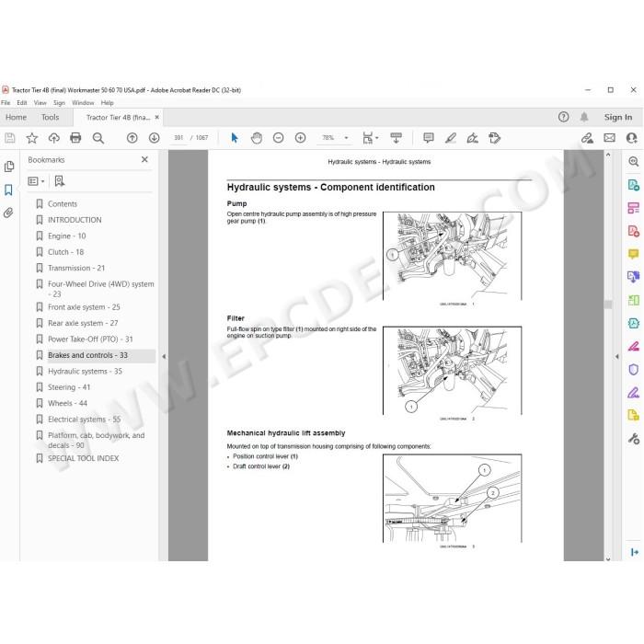Upload the file to cloud
The image size is (644, 644).
(53, 138)
